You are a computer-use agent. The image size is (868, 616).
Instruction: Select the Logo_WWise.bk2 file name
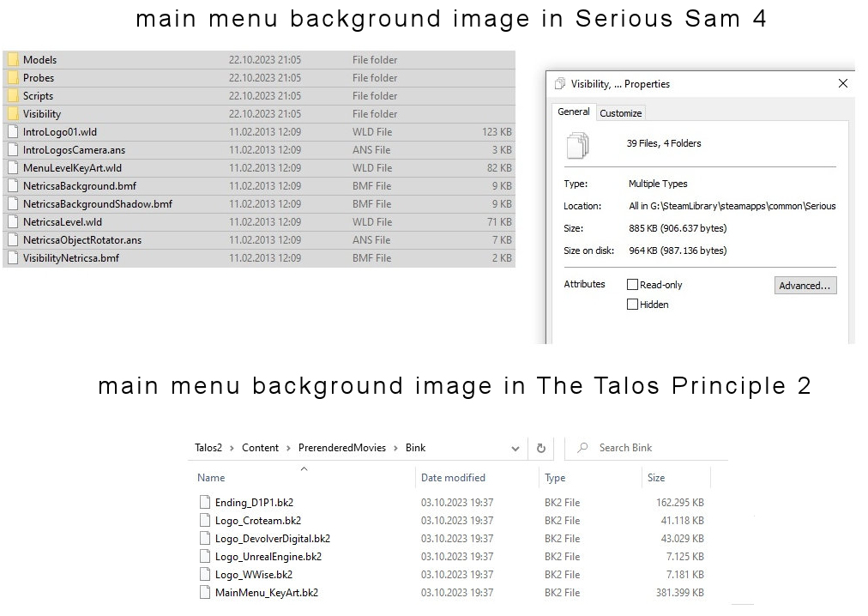pyautogui.click(x=254, y=575)
